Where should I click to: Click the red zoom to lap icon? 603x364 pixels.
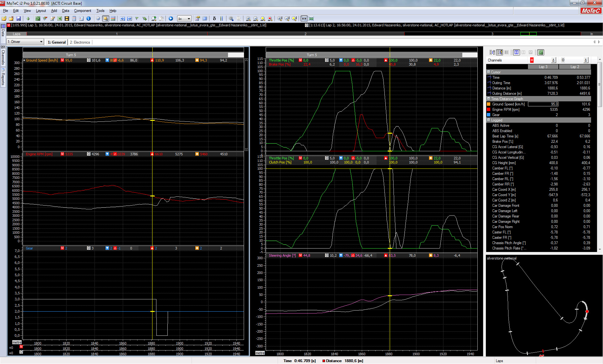tap(270, 19)
